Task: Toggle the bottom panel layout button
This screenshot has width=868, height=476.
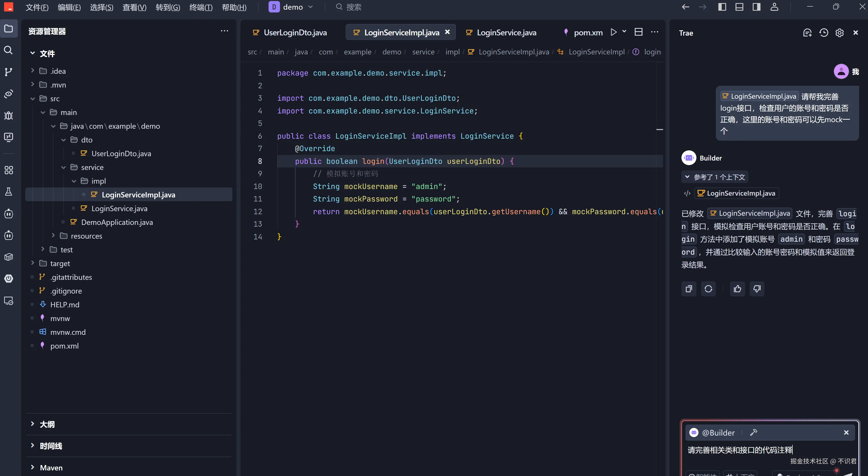Action: pyautogui.click(x=739, y=7)
